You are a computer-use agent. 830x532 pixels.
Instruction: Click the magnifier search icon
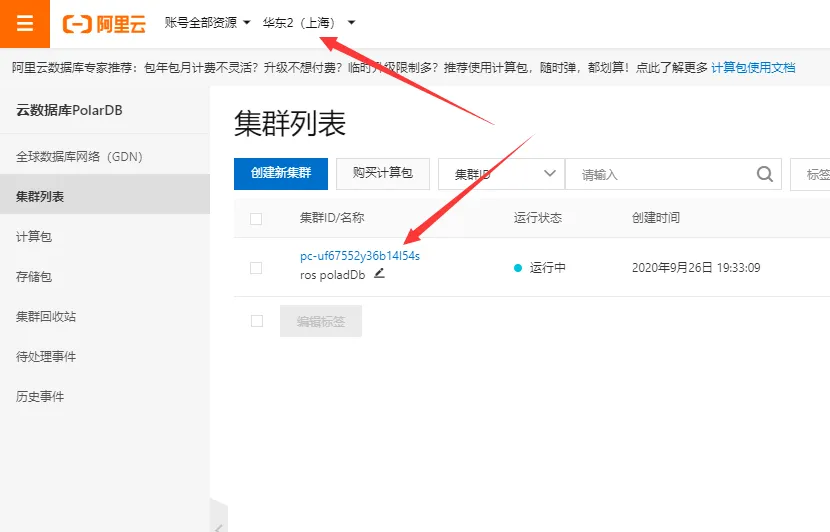[765, 174]
